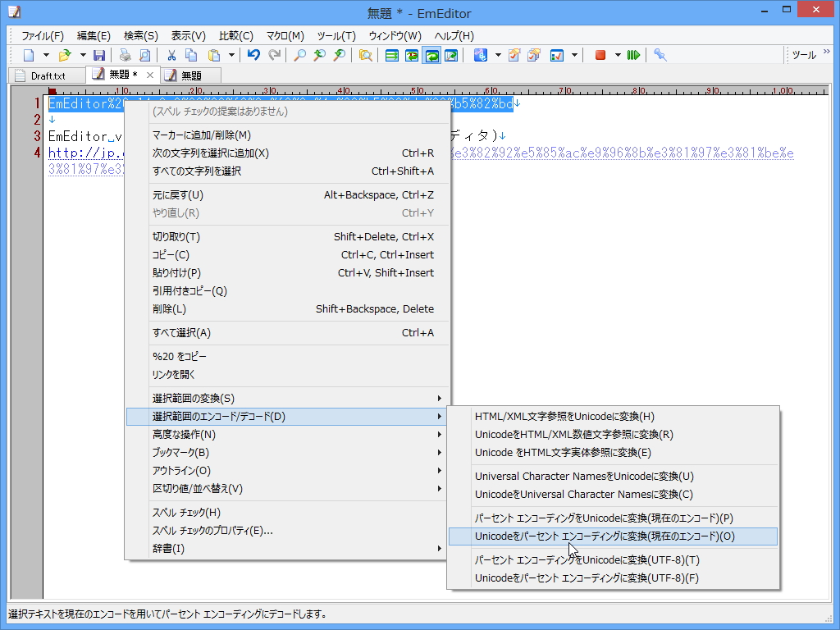Click the Redo arrow icon

point(274,55)
